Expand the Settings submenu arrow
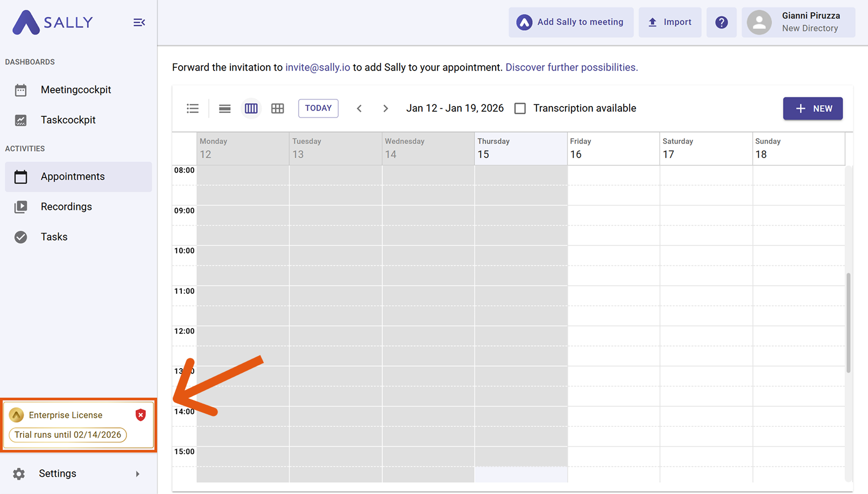The width and height of the screenshot is (868, 494). coord(138,474)
